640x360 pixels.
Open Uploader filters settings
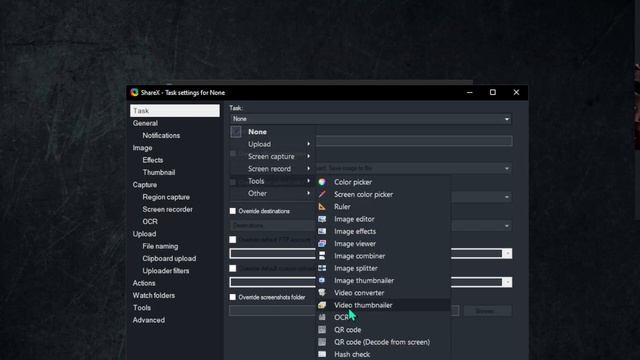165,271
